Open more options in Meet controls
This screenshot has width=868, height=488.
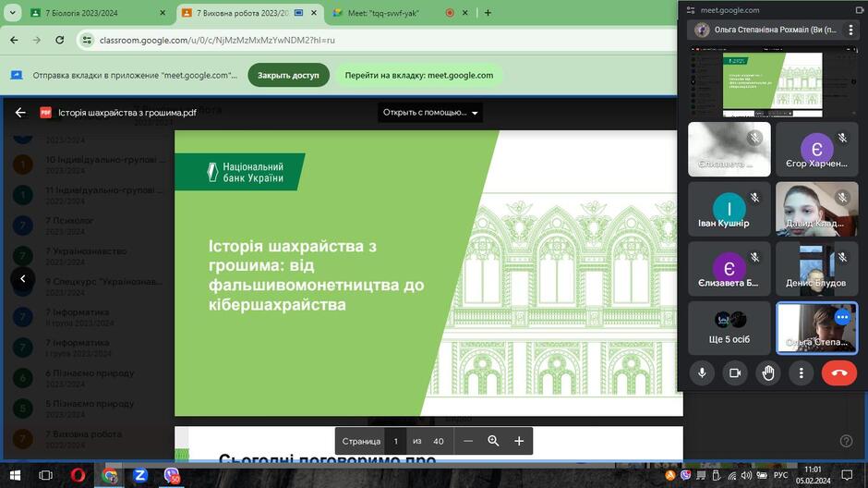[x=801, y=372]
